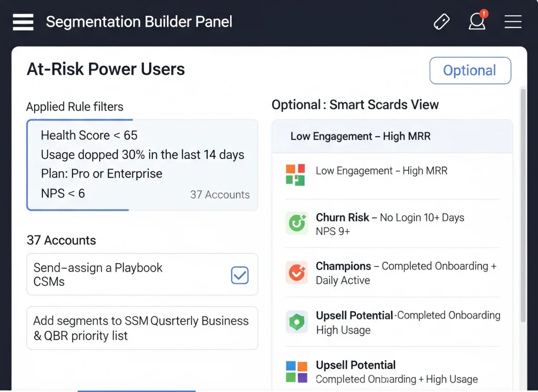
Task: Open notifications bell with red badge
Action: click(477, 22)
